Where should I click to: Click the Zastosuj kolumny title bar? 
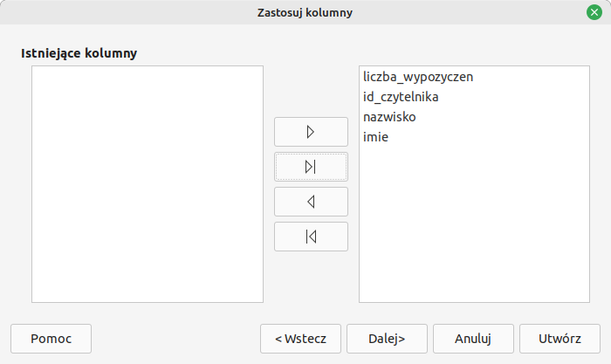coord(305,12)
